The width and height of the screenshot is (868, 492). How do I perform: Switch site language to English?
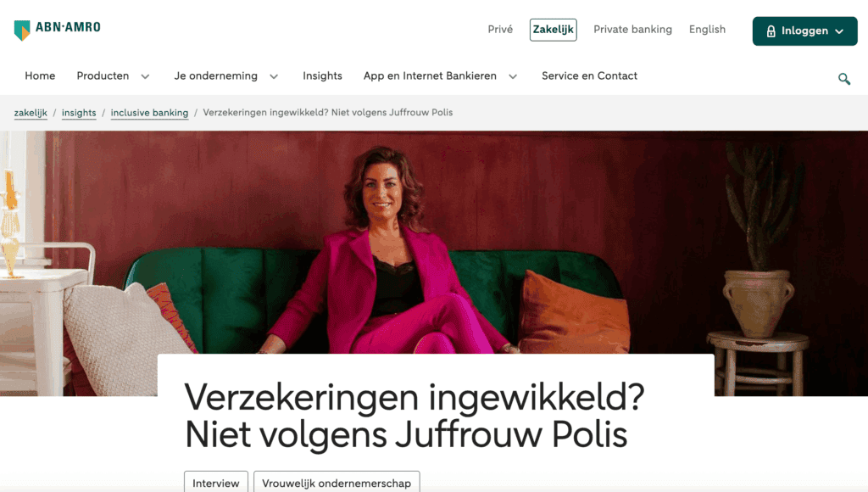click(707, 30)
